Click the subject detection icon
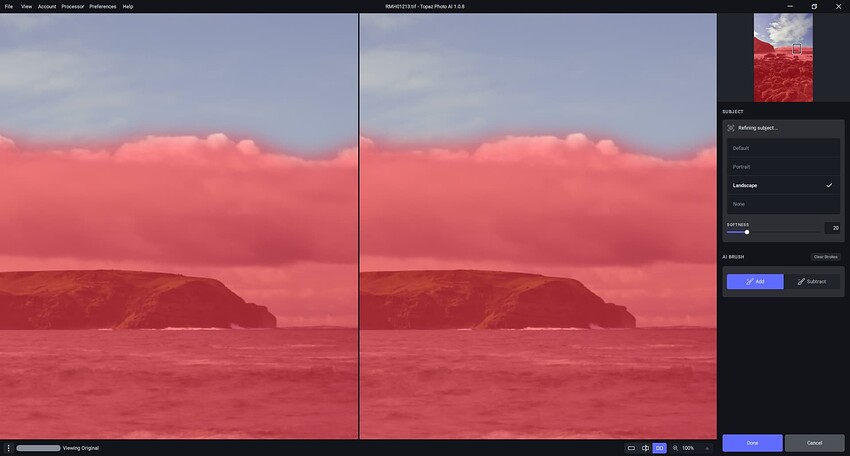850x456 pixels. (731, 128)
